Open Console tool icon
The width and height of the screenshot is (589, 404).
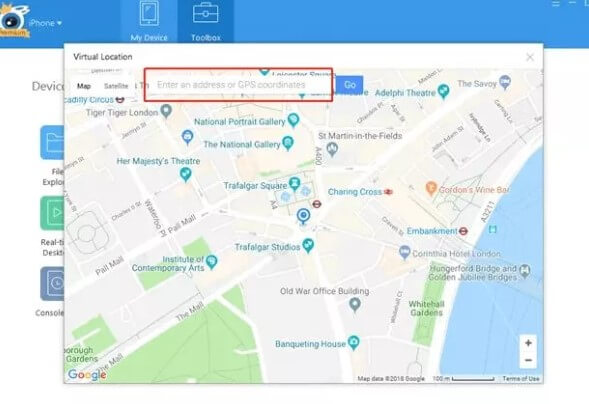pos(53,283)
